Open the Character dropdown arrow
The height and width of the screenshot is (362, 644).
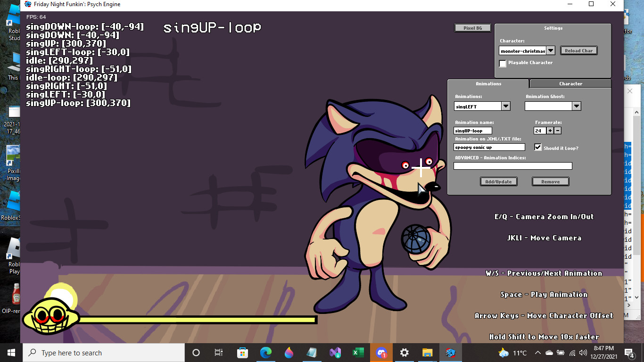pos(551,50)
